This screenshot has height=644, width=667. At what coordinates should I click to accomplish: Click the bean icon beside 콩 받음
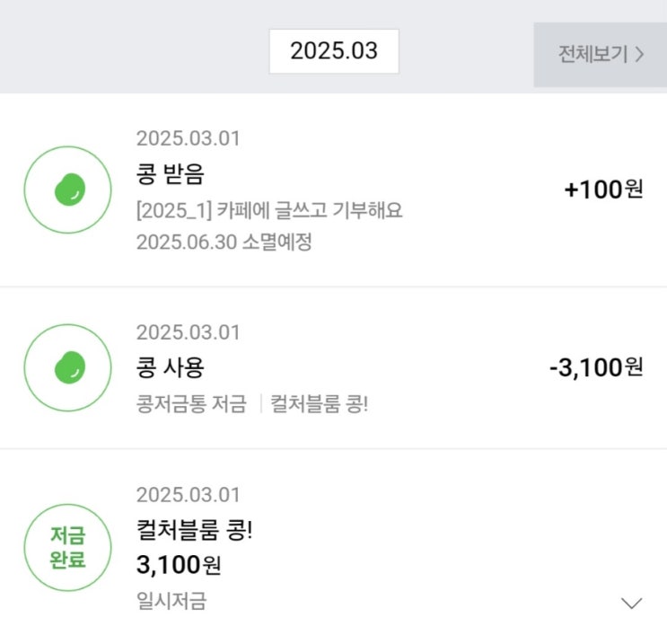tap(68, 190)
